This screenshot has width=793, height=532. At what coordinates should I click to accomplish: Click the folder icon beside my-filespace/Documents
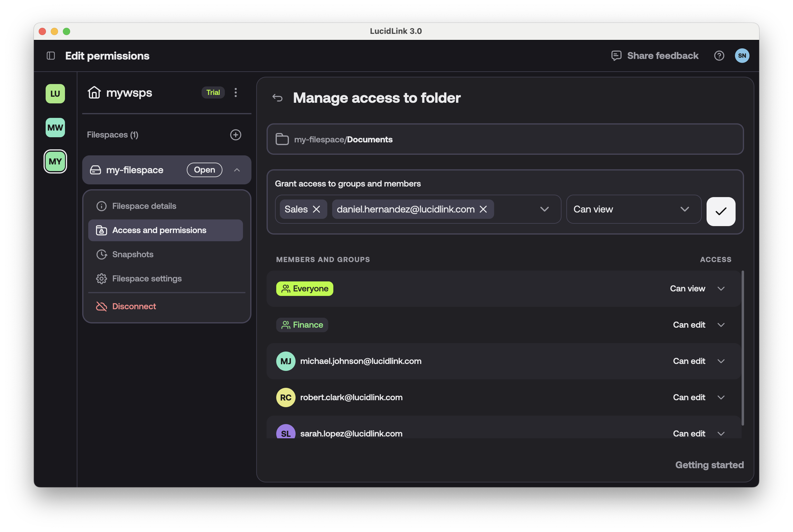tap(282, 139)
